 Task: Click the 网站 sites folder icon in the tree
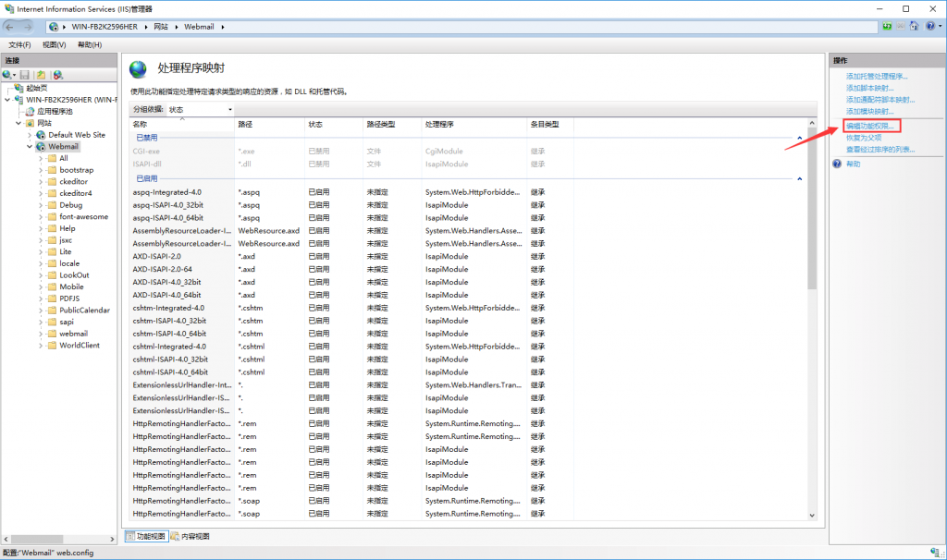(30, 123)
